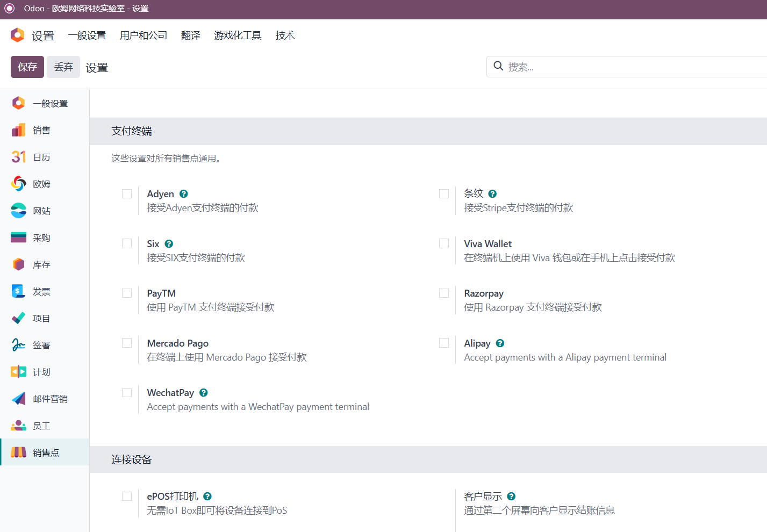Click the 设置 app title in navbar
The width and height of the screenshot is (767, 532).
(43, 36)
